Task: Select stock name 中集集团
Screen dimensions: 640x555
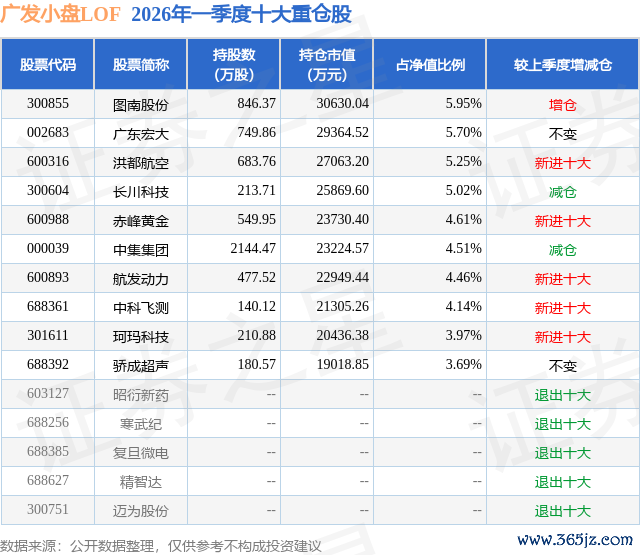Action: coord(141,250)
